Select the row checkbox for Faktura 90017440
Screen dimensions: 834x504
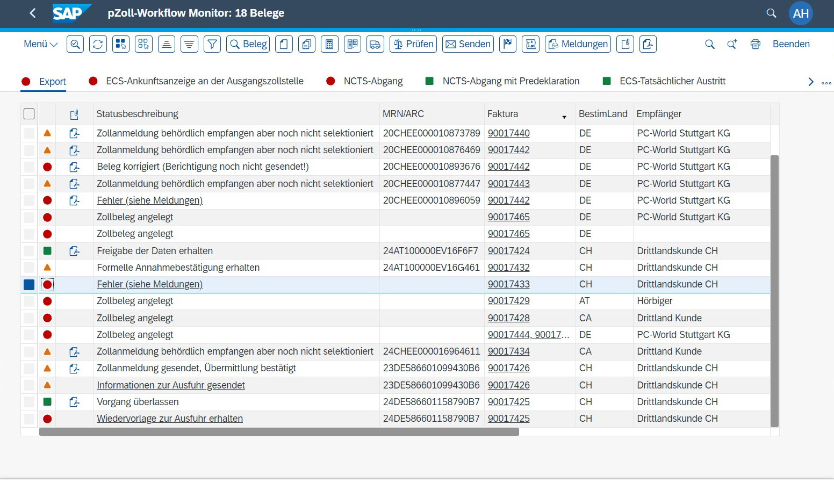pos(29,133)
